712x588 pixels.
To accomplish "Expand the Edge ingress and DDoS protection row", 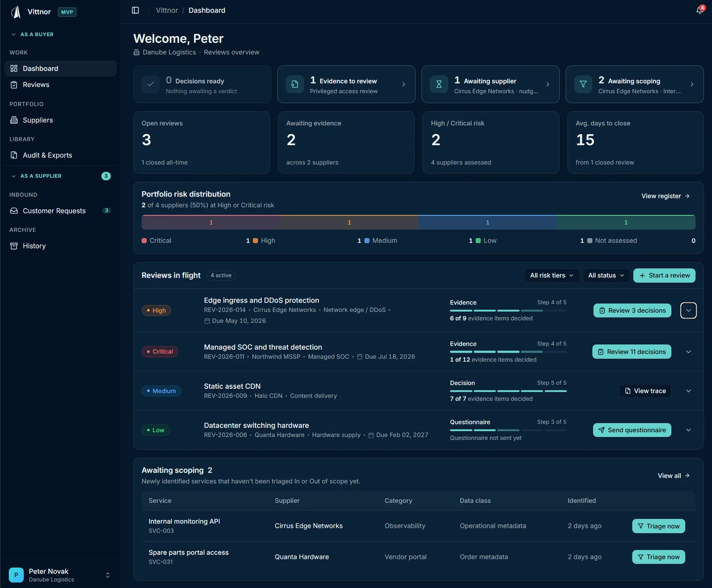I will point(688,310).
